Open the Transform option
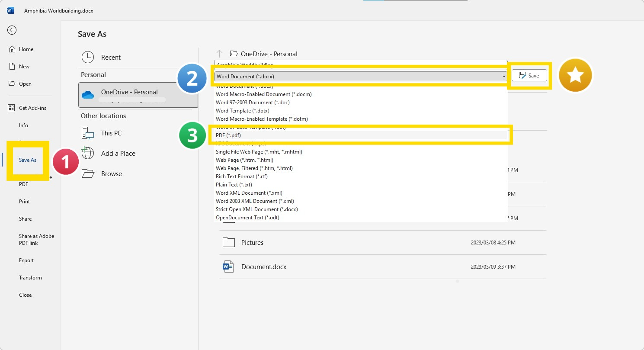Screen dimensions: 644x350 (x=30, y=278)
